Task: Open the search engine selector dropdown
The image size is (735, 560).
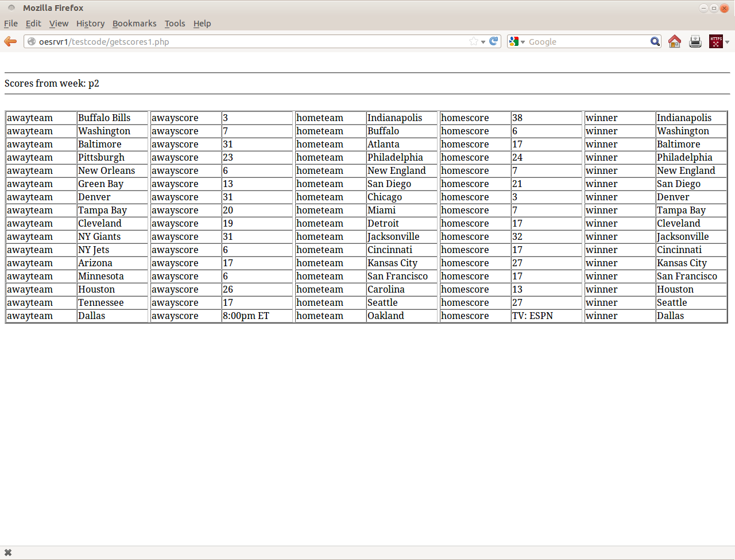Action: tap(523, 41)
